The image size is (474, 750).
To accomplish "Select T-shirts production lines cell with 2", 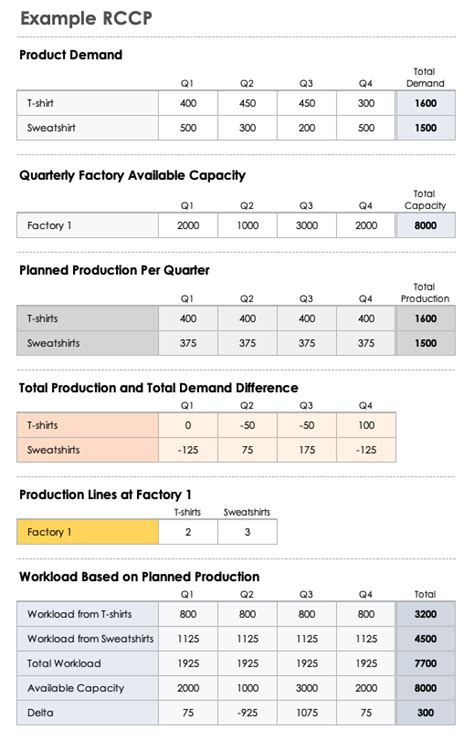I will point(188,532).
